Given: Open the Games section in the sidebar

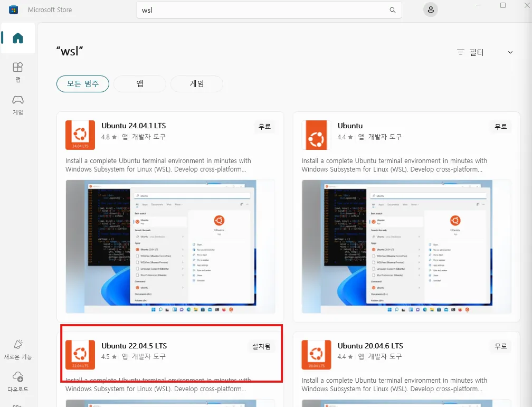Looking at the screenshot, I should click(17, 105).
